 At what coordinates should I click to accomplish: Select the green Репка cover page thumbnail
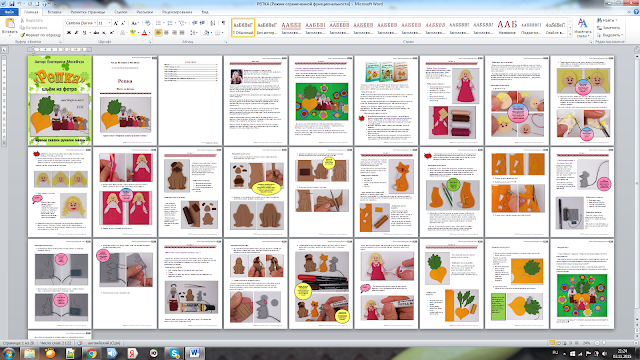coord(60,100)
